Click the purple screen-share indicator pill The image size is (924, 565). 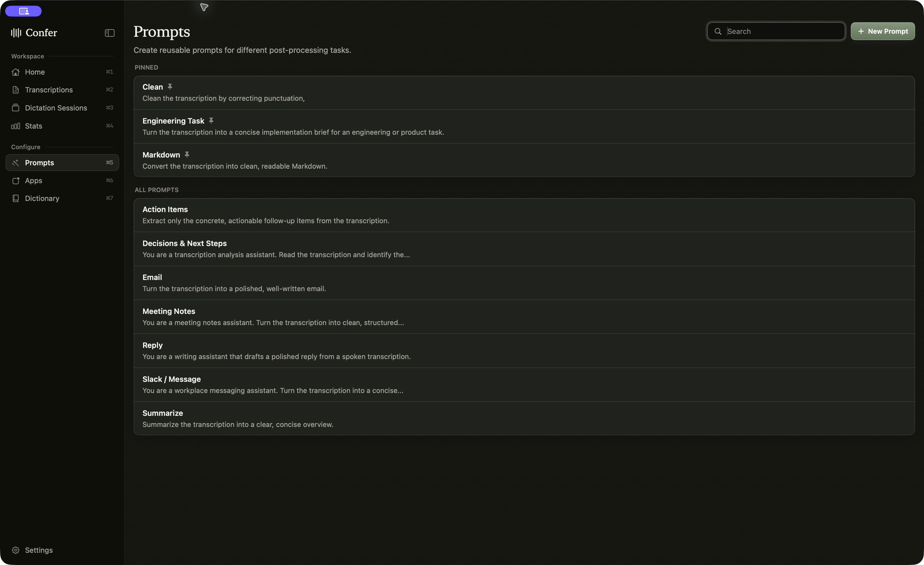[23, 11]
